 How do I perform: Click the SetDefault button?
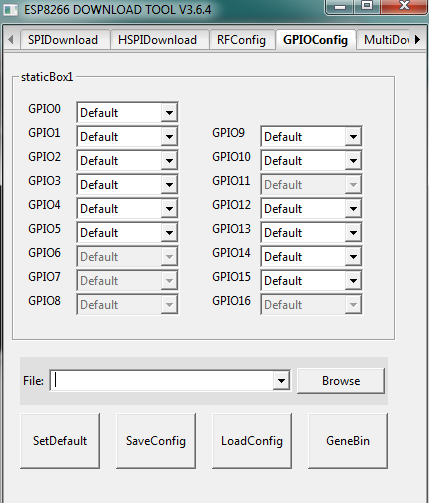[60, 441]
